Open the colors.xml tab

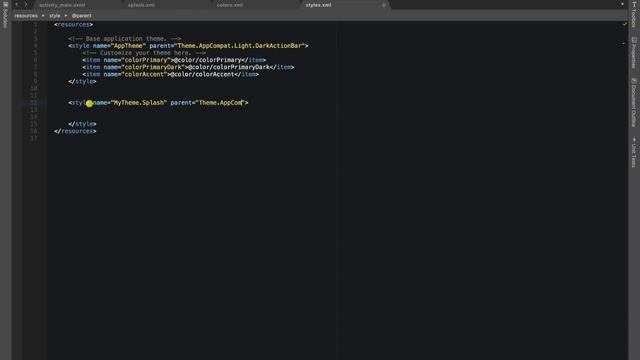point(230,5)
